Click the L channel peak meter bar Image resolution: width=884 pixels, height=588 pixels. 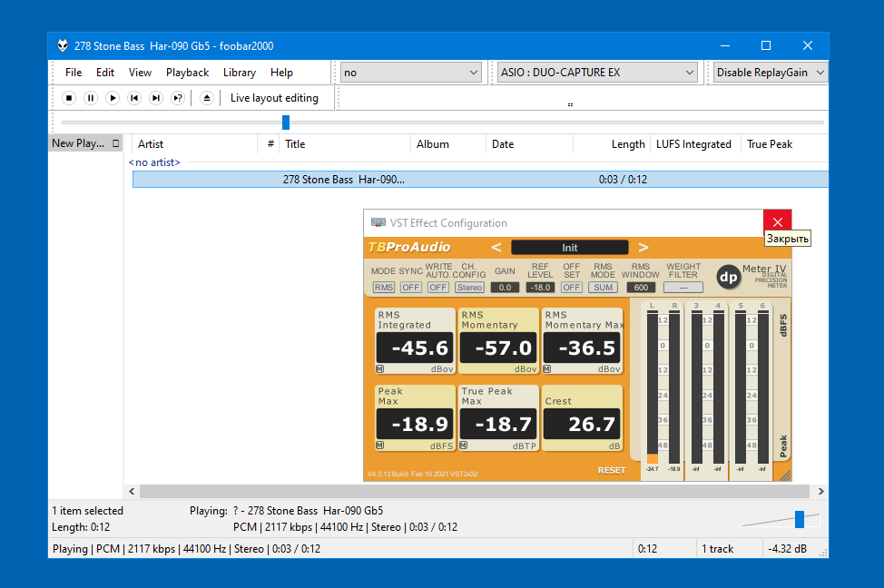click(653, 387)
